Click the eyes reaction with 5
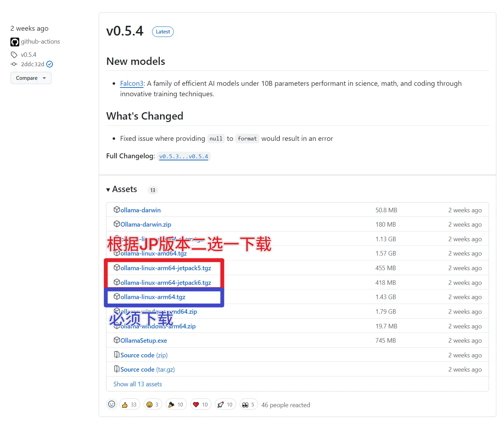 (x=249, y=404)
